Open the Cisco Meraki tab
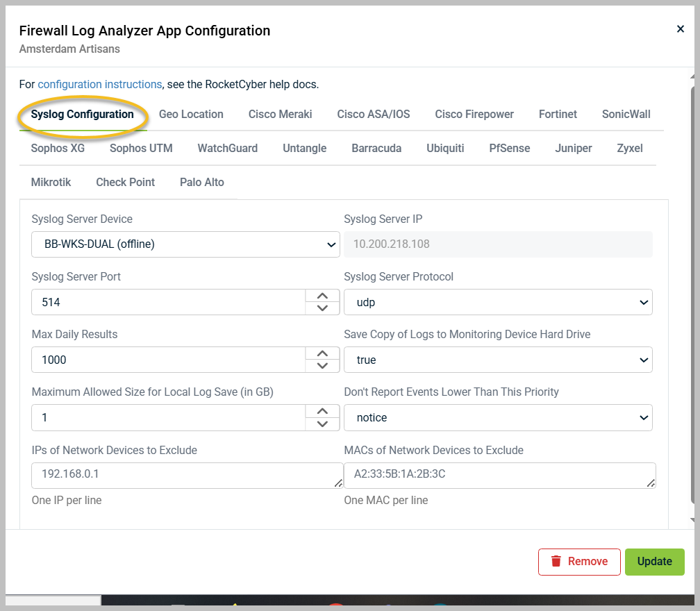The width and height of the screenshot is (700, 611). point(280,114)
